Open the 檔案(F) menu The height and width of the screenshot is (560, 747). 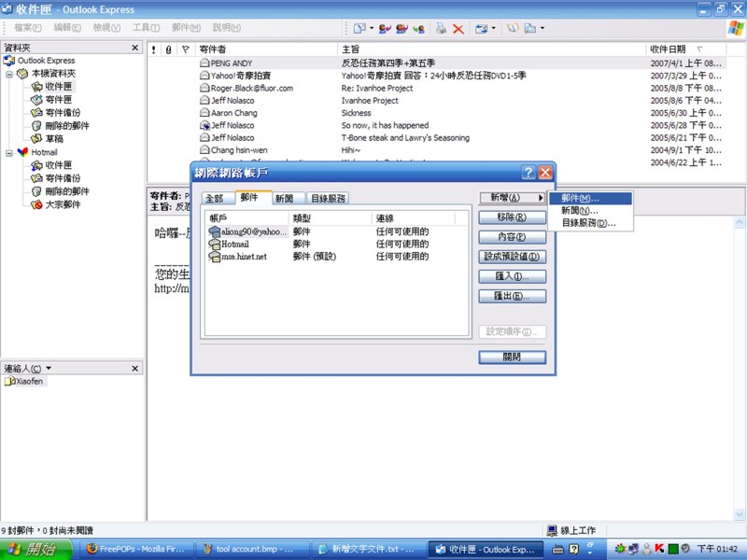28,28
